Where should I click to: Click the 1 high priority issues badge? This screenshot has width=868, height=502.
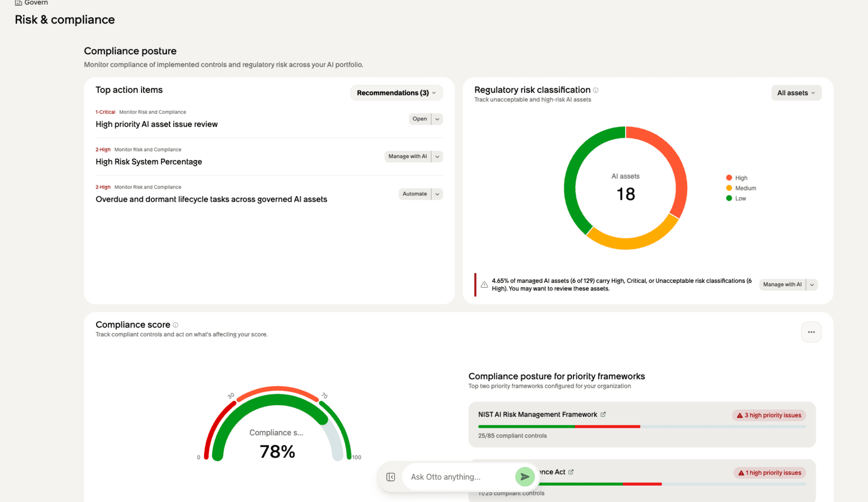pyautogui.click(x=769, y=473)
